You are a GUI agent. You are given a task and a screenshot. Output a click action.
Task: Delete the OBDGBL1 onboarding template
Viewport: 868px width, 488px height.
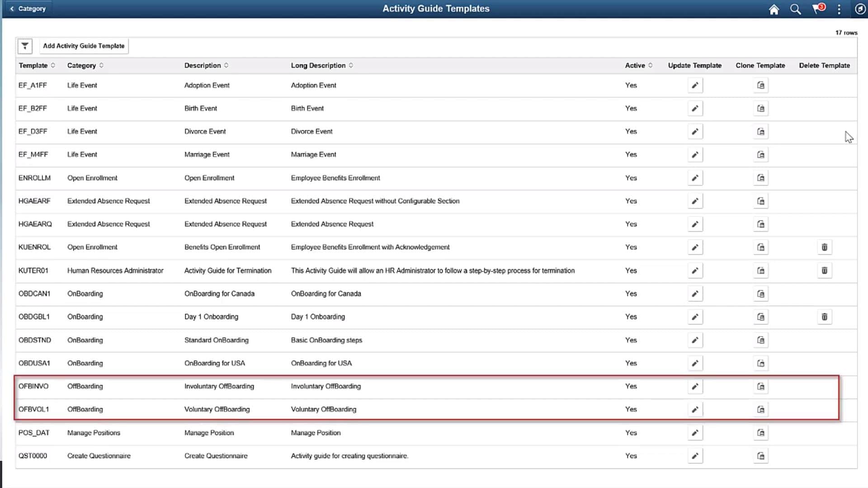[x=824, y=317]
